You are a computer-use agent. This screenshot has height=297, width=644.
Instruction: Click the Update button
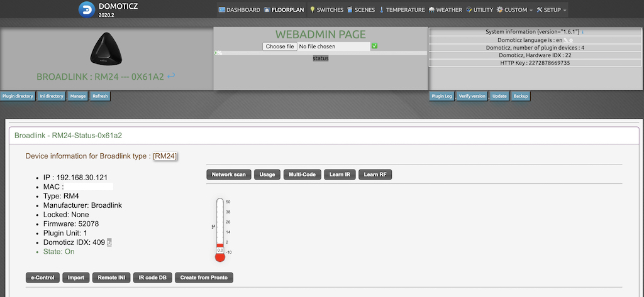499,96
